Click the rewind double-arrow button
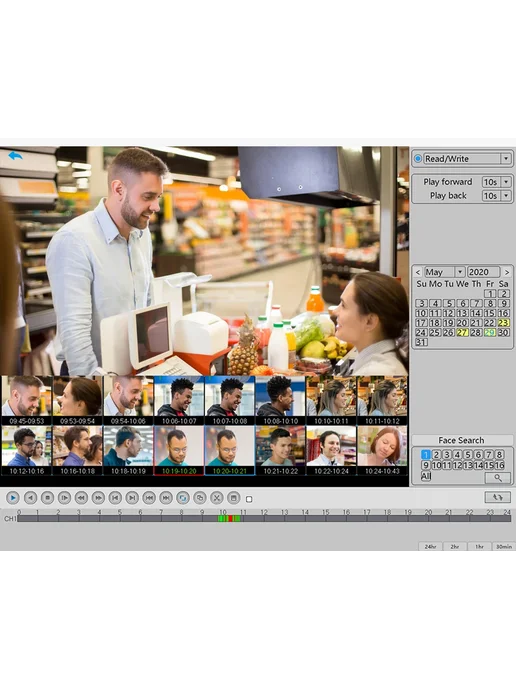516x688 pixels. coord(81,498)
